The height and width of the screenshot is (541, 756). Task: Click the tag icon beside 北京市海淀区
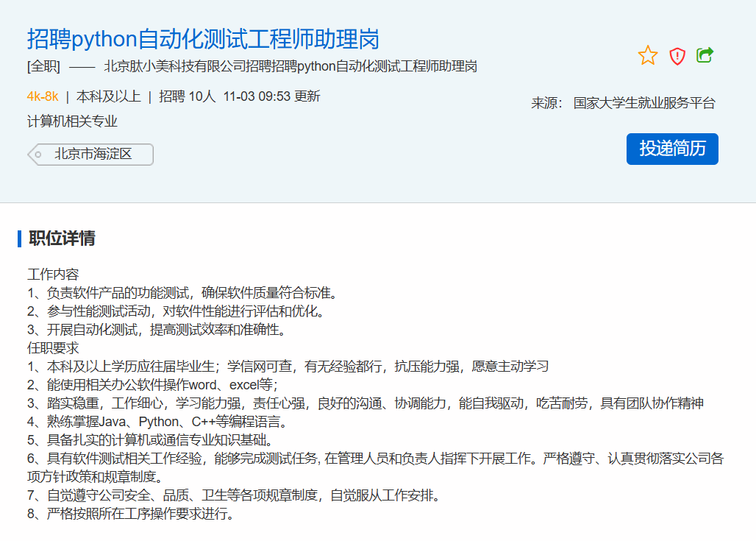[37, 155]
